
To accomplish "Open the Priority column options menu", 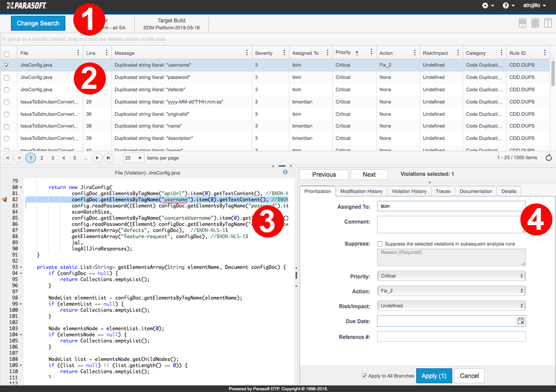I will point(371,52).
